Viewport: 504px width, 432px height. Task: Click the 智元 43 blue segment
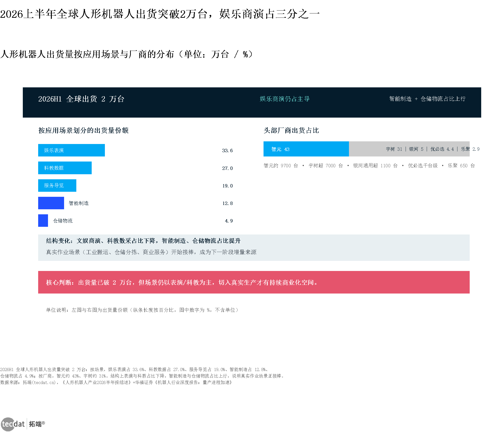[x=306, y=149]
